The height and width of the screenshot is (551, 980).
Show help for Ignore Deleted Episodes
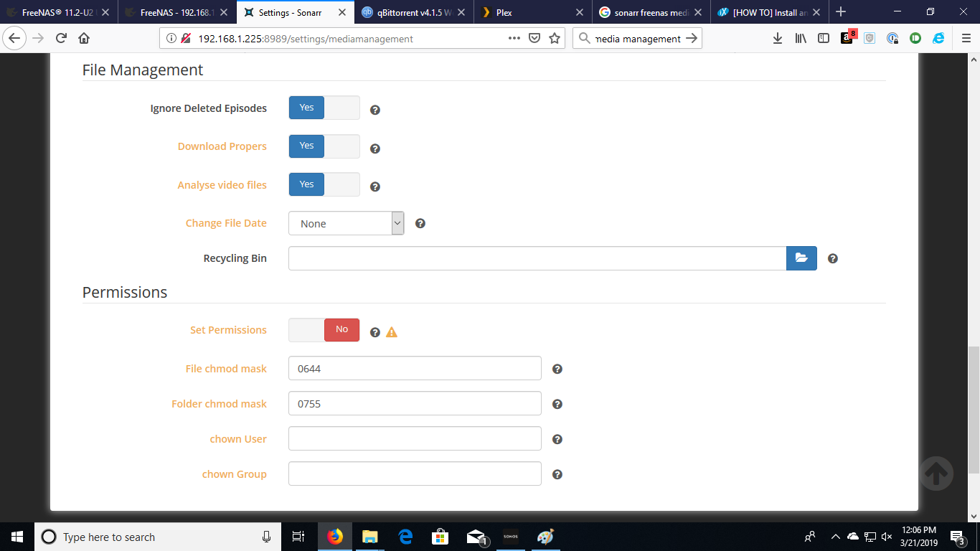point(374,110)
